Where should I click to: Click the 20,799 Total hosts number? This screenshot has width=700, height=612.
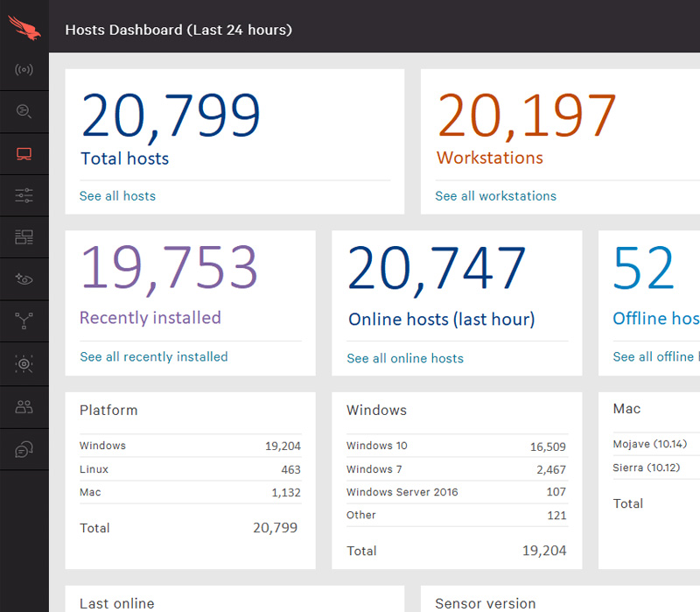(171, 116)
